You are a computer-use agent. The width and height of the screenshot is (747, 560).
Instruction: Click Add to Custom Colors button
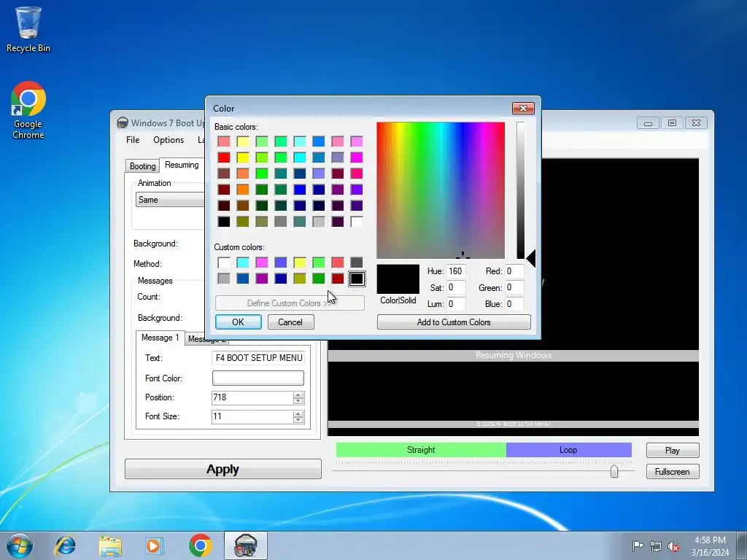click(x=454, y=322)
